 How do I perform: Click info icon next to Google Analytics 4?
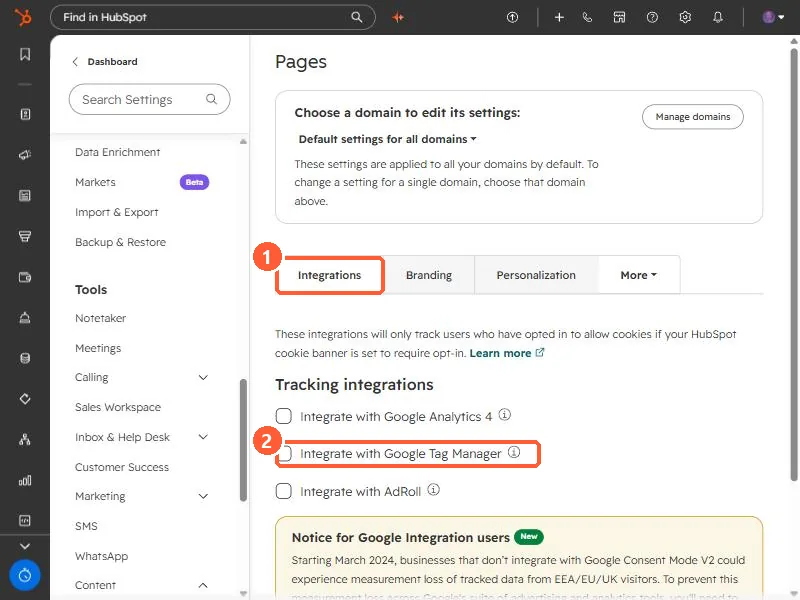pos(505,415)
